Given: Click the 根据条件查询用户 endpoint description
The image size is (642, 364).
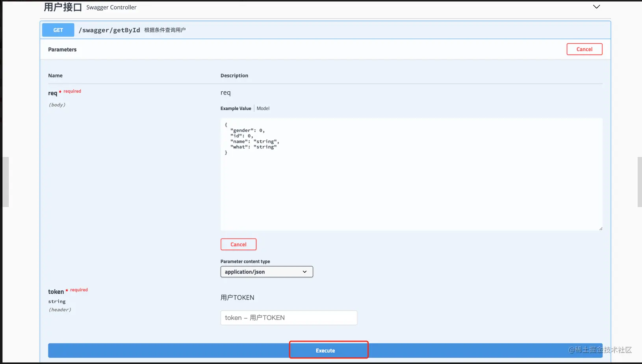Looking at the screenshot, I should [165, 30].
